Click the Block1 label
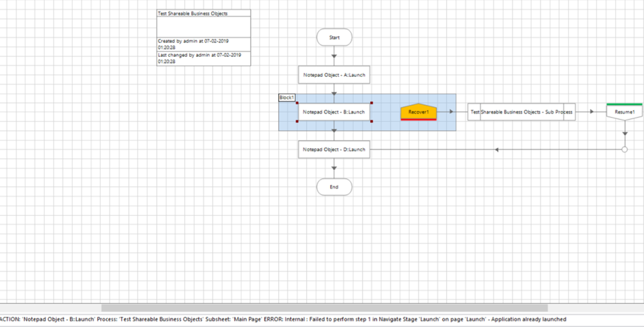 point(286,97)
